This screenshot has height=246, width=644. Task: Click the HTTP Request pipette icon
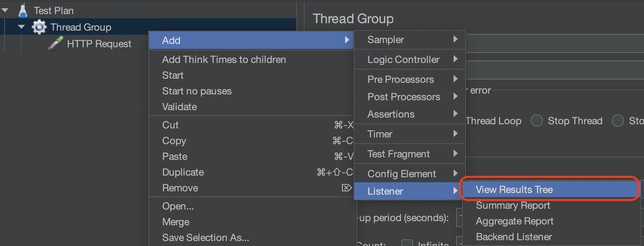click(x=55, y=43)
